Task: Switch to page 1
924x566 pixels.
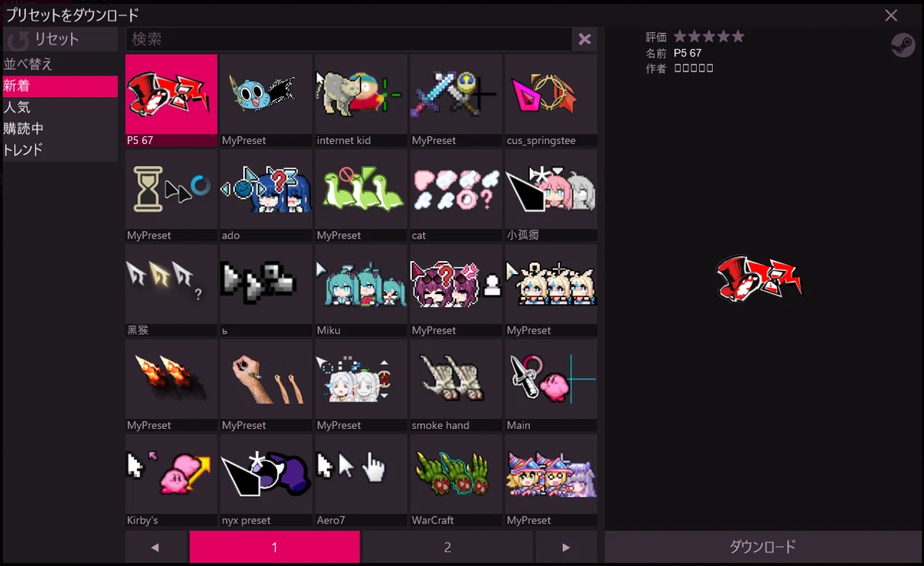Action: coord(274,548)
